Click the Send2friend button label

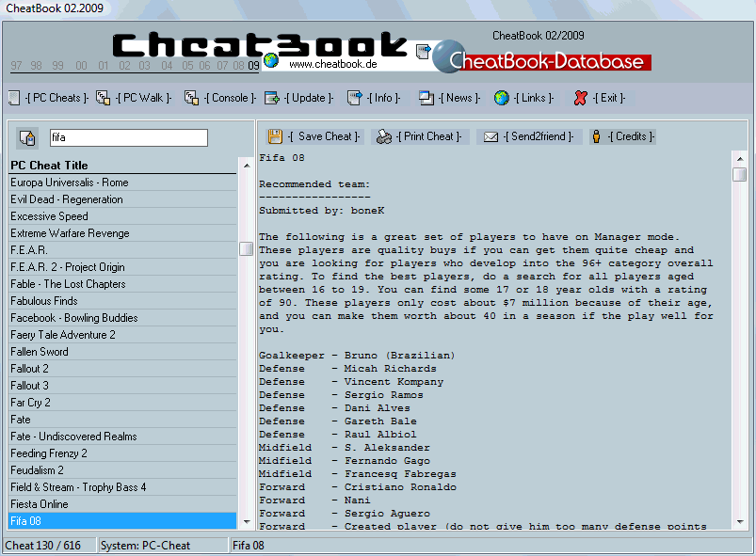tap(539, 136)
